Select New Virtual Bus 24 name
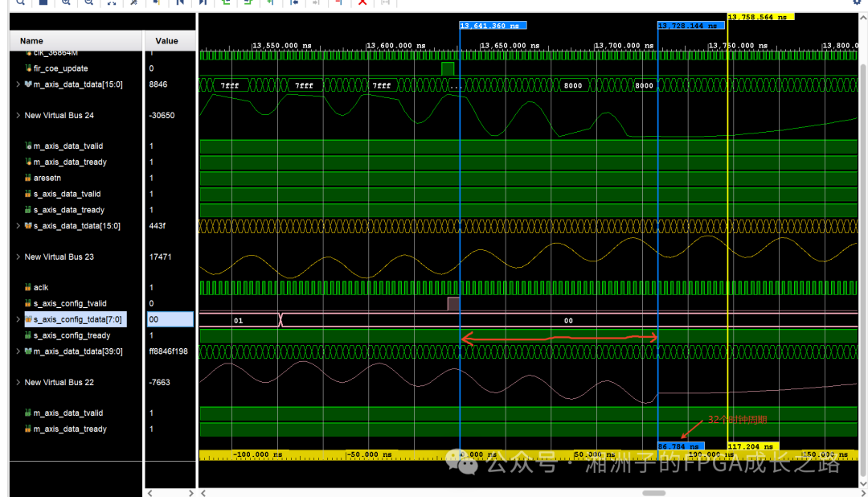 [59, 115]
